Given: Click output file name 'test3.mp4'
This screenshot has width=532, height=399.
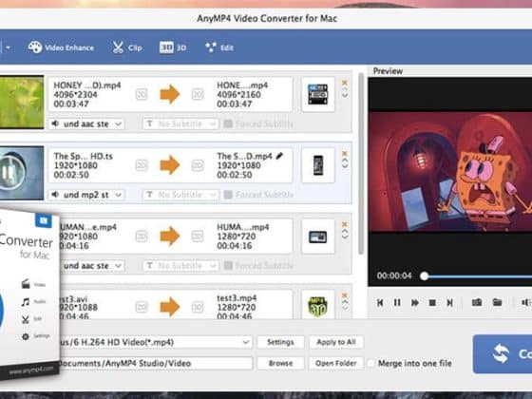Looking at the screenshot, I should pyautogui.click(x=237, y=298).
